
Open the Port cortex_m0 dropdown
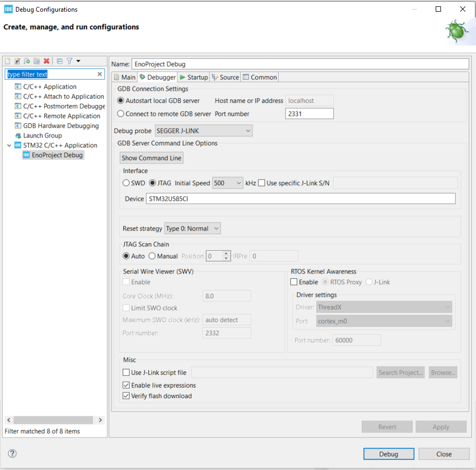[x=384, y=321]
